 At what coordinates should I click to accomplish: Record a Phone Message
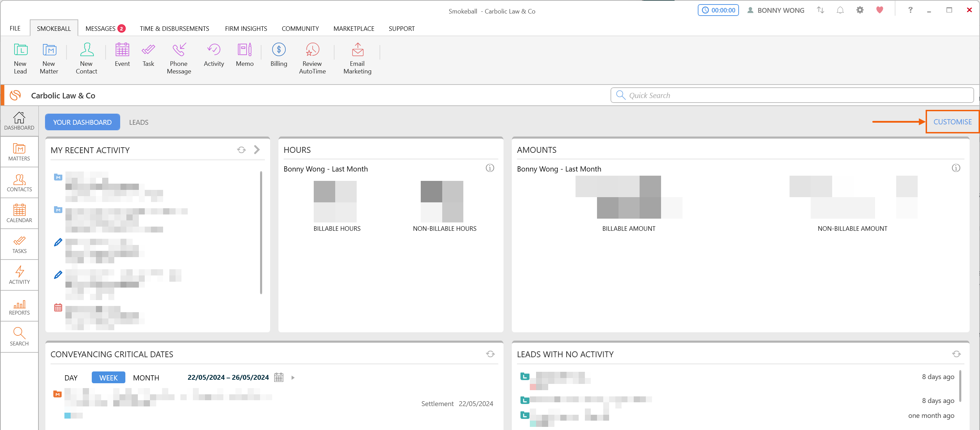point(179,59)
